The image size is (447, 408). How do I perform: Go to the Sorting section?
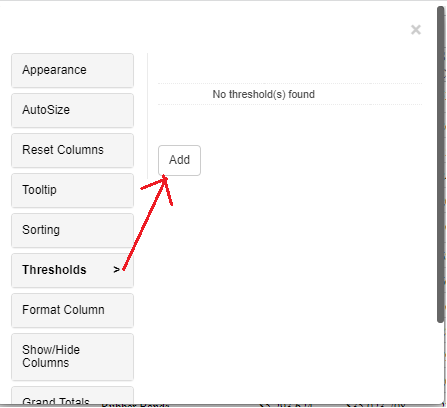tap(72, 230)
